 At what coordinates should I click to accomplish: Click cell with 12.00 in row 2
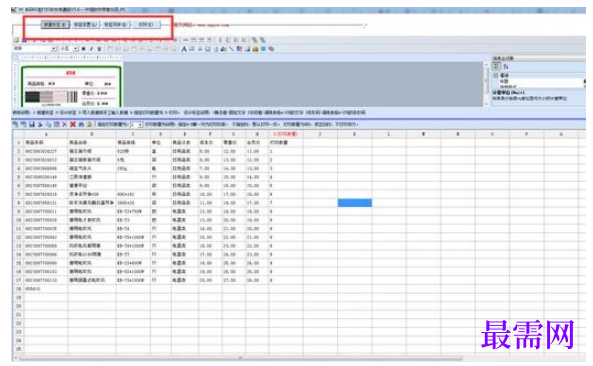[x=234, y=151]
